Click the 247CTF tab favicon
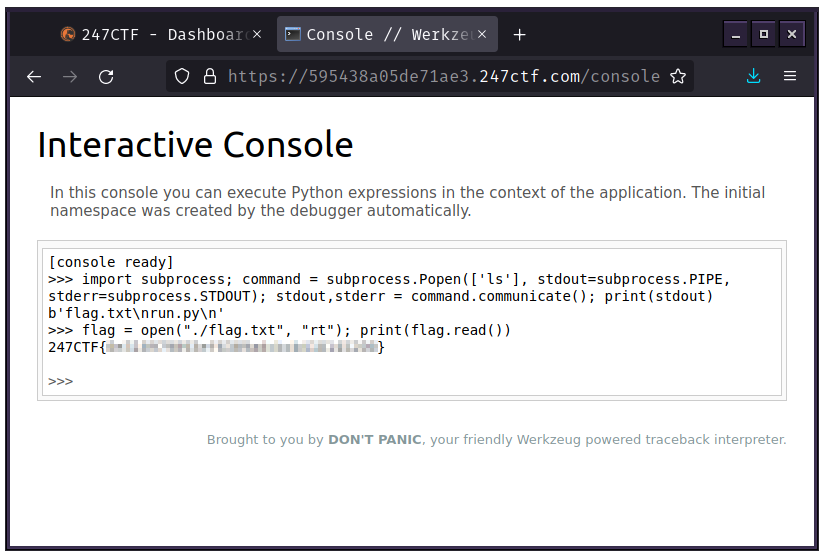 [x=68, y=34]
